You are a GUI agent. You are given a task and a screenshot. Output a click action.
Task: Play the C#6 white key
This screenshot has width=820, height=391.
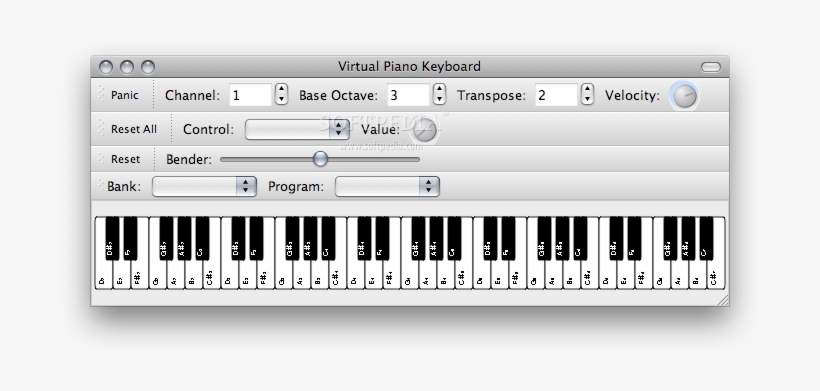coord(590,275)
